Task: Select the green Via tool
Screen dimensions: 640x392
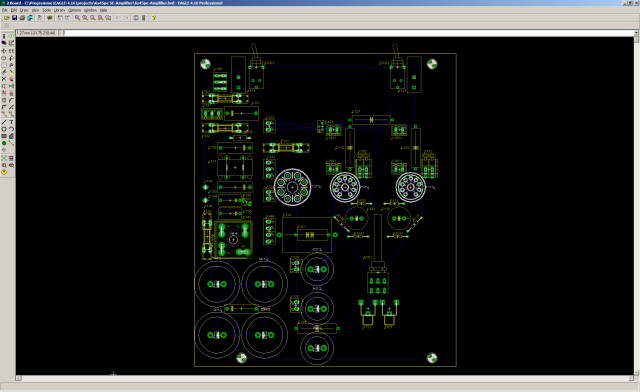Action: point(4,143)
